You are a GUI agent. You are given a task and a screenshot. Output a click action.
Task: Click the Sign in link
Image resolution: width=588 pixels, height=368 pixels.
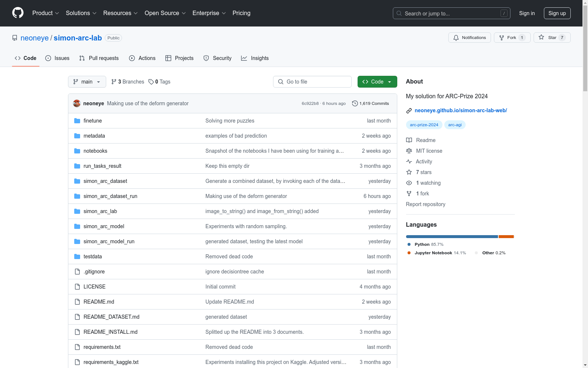pyautogui.click(x=527, y=13)
